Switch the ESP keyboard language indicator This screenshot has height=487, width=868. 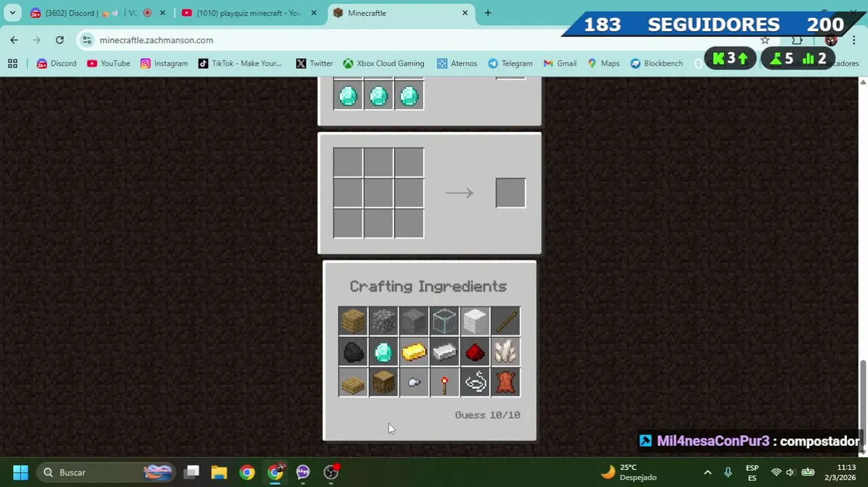coord(752,472)
